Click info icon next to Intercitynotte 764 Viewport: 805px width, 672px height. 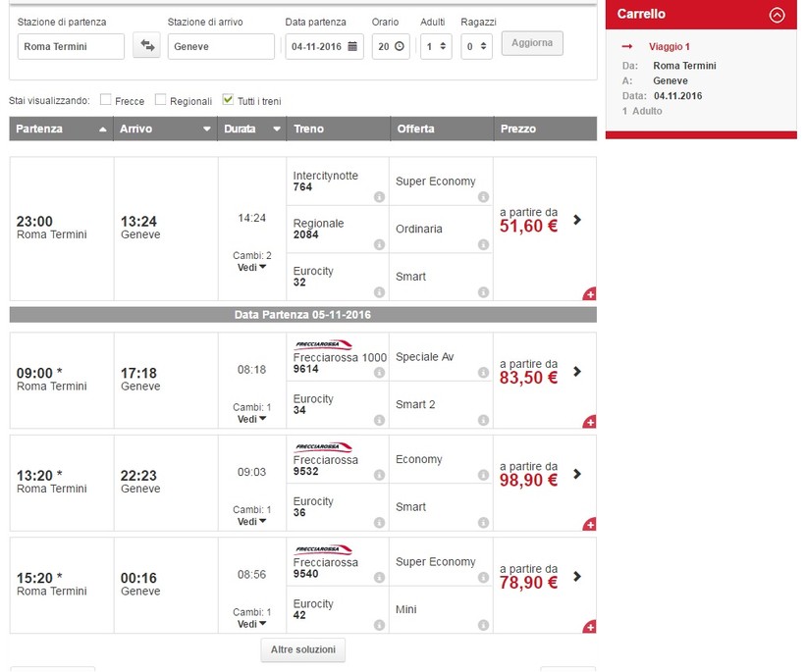click(379, 197)
